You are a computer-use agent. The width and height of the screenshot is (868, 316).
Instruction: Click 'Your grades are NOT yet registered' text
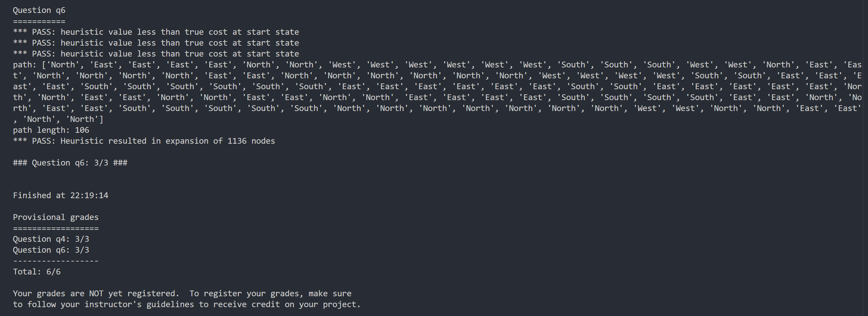(x=96, y=294)
